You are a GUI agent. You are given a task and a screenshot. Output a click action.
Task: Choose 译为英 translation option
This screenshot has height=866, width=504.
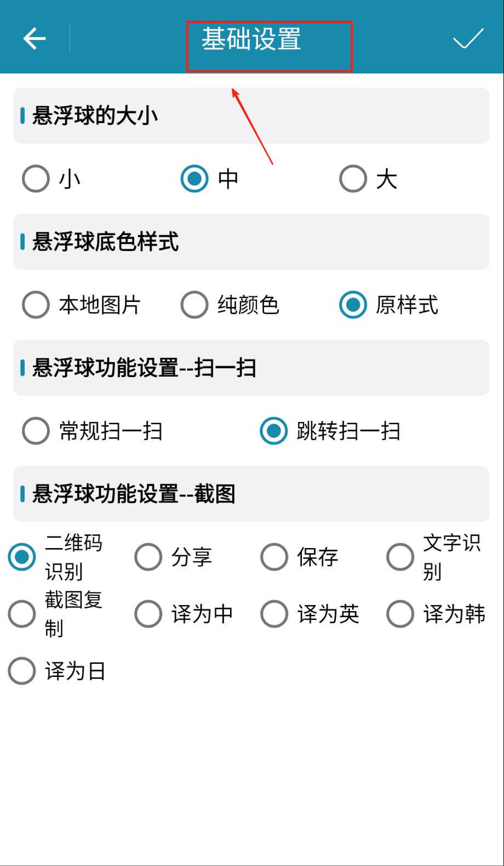[274, 614]
